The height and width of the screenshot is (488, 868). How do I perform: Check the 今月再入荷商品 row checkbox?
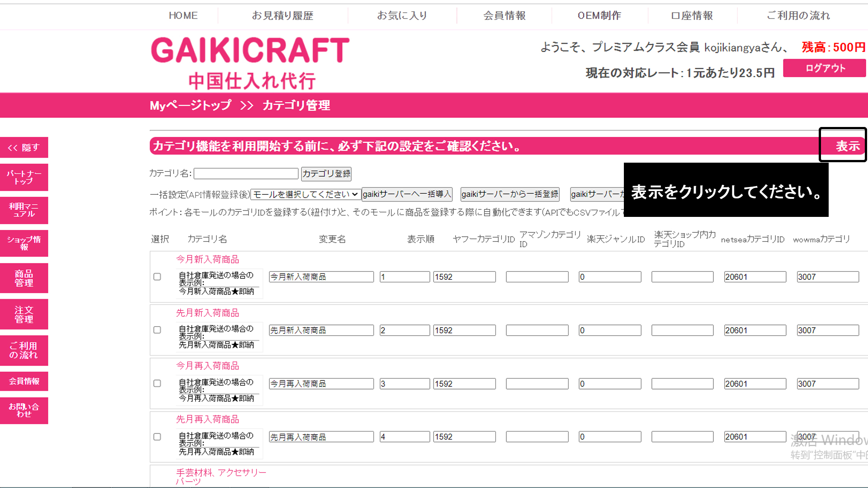coord(157,383)
